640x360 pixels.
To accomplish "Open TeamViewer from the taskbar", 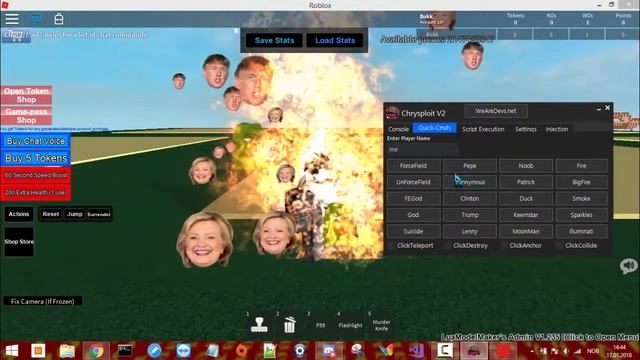I will pos(184,351).
